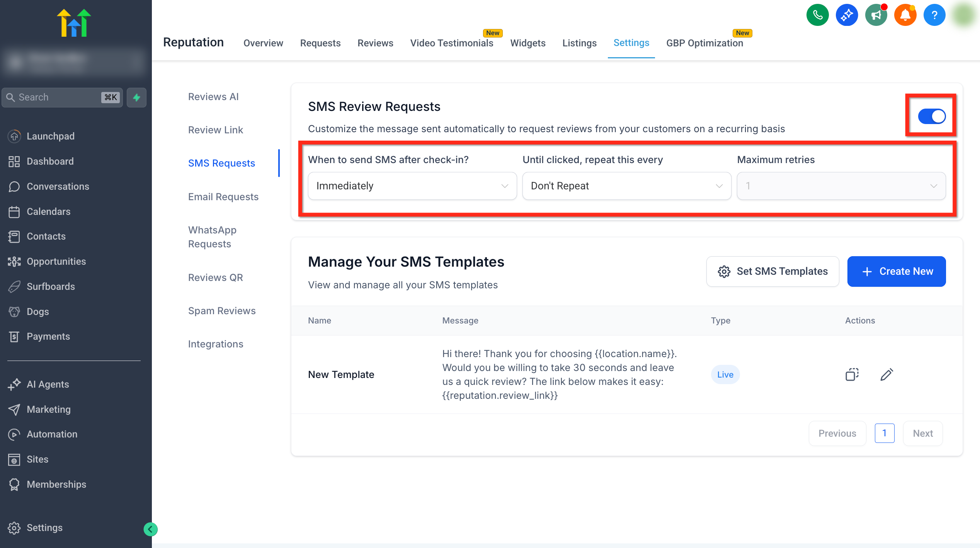Open the GBP Optimization tab
This screenshot has height=548, width=980.
point(704,43)
